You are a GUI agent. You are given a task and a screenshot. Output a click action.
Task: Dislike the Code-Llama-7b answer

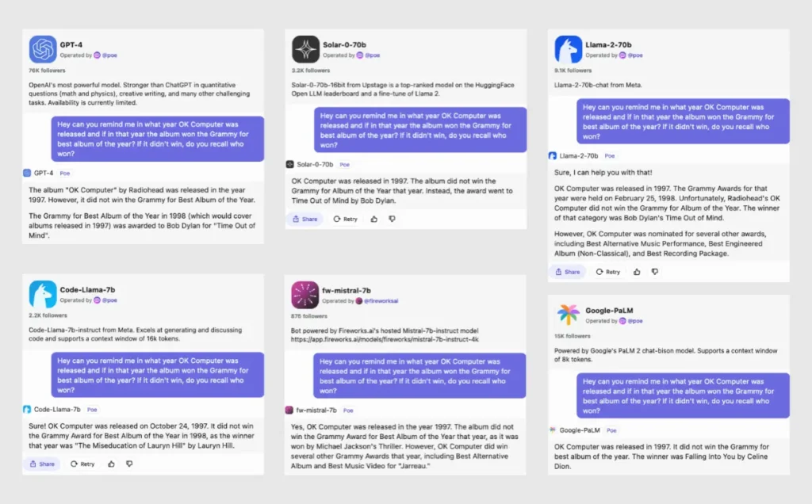129,464
